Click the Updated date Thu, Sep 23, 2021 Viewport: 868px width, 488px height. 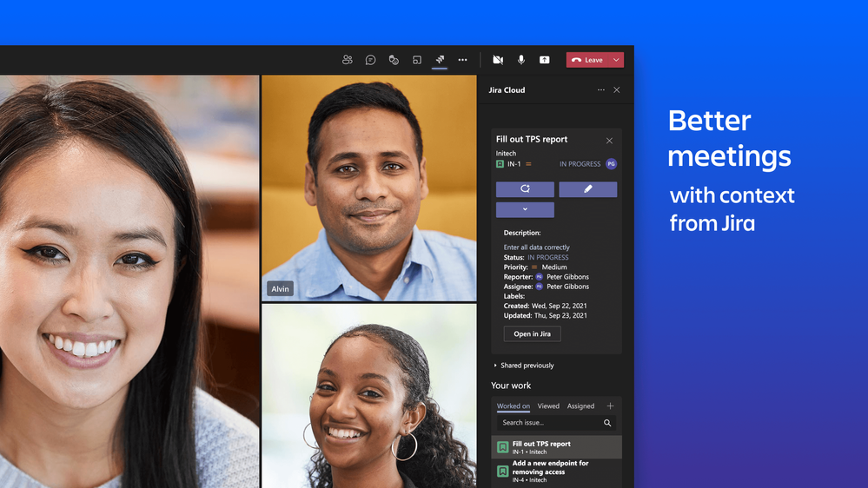(x=560, y=316)
